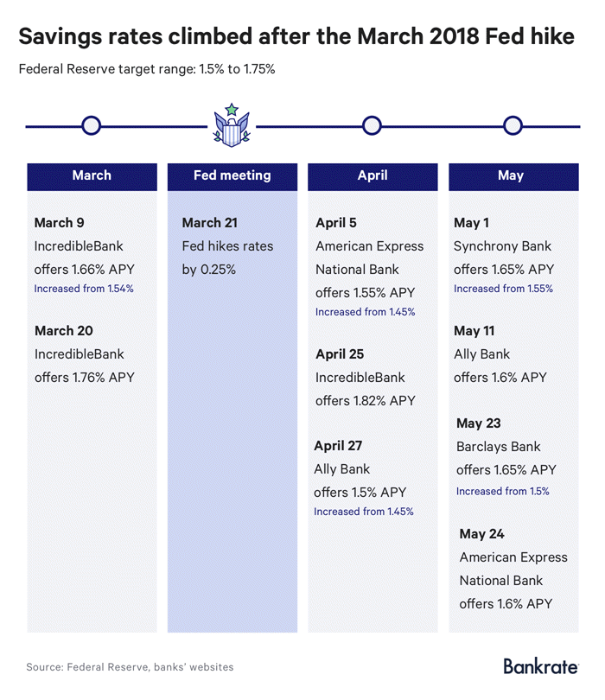The height and width of the screenshot is (700, 605).
Task: Click the source line at the bottom
Action: pyautogui.click(x=130, y=667)
